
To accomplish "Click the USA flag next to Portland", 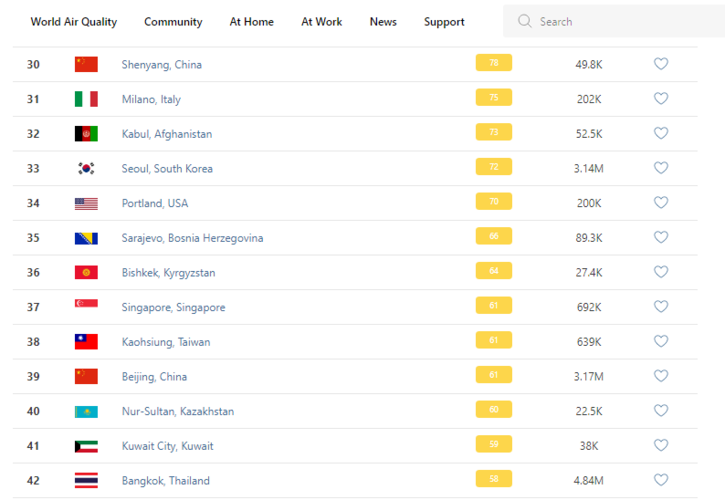I will tap(86, 203).
